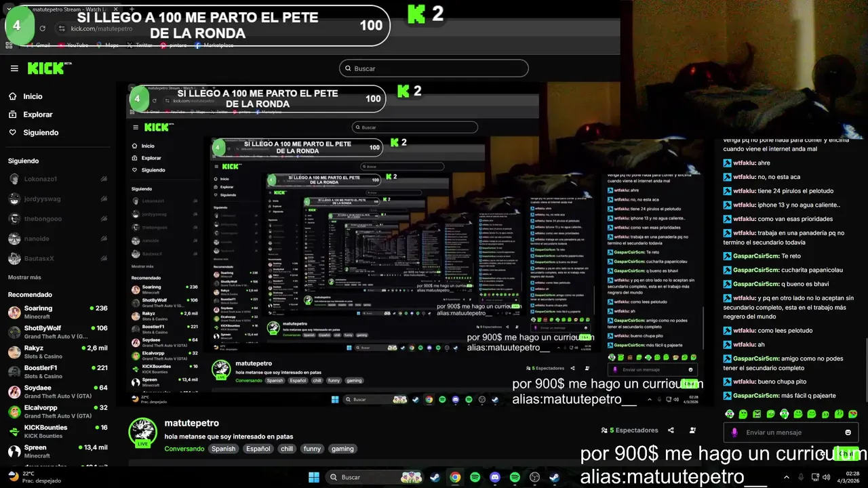Click the user icon right of share

coord(692,430)
